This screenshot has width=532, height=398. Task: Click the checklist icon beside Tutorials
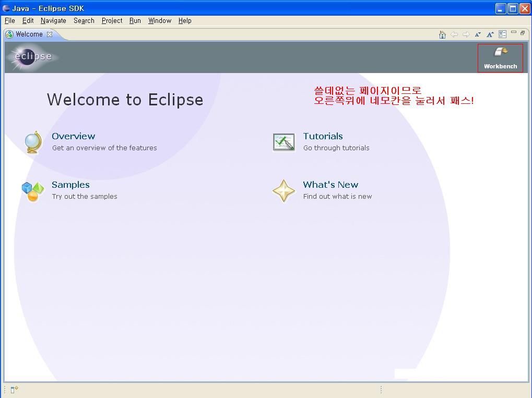tap(283, 142)
